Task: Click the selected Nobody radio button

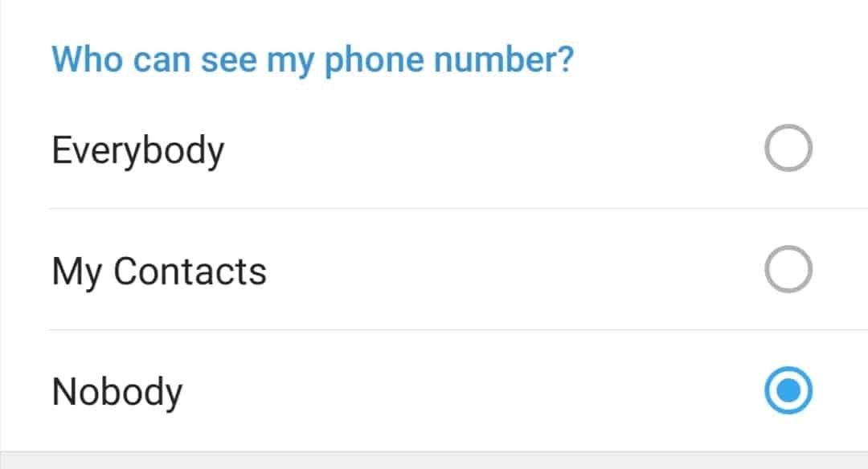Action: tap(788, 391)
